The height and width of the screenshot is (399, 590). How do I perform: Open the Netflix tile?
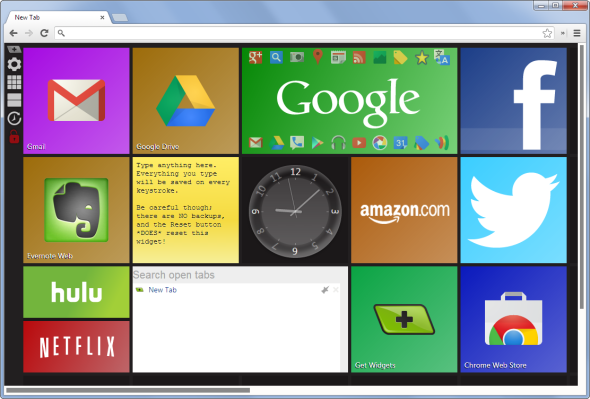click(x=76, y=347)
